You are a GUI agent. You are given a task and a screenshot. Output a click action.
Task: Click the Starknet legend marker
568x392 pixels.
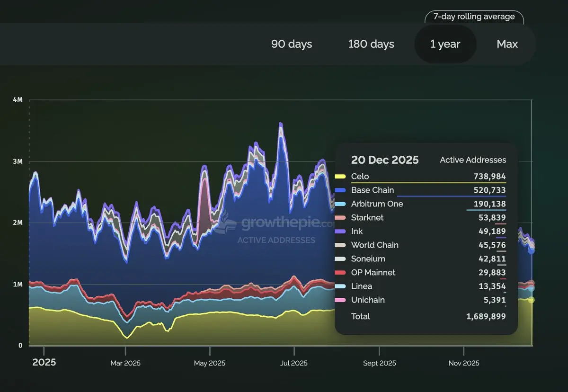pyautogui.click(x=340, y=218)
